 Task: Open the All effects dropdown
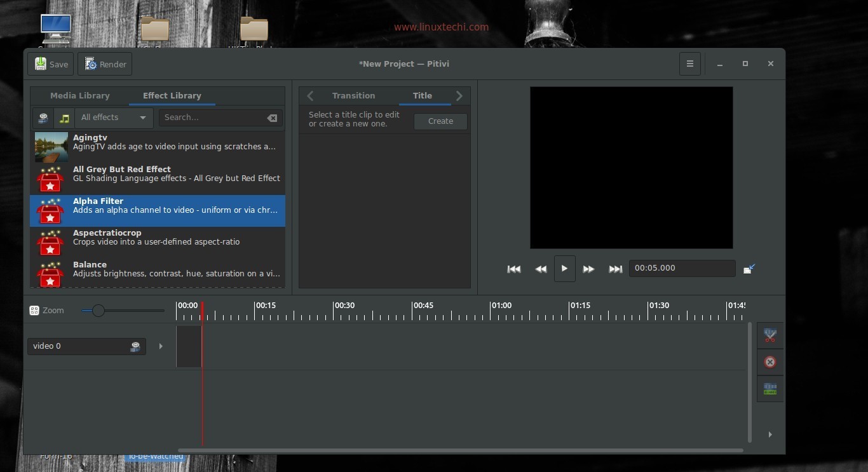(113, 118)
